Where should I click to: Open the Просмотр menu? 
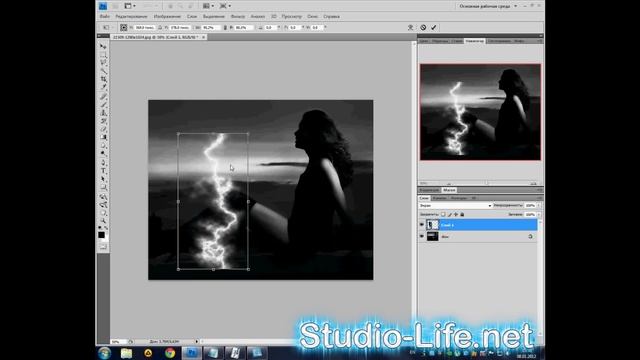pos(292,16)
